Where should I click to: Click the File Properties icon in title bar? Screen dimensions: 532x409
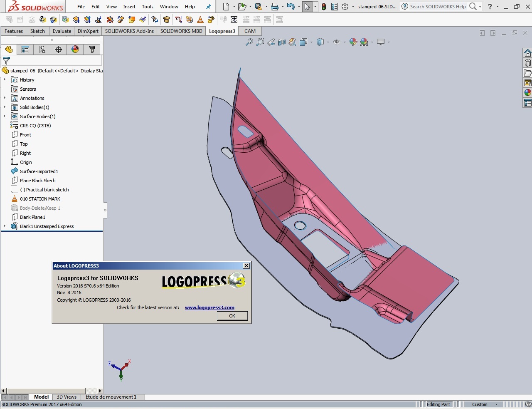point(334,7)
